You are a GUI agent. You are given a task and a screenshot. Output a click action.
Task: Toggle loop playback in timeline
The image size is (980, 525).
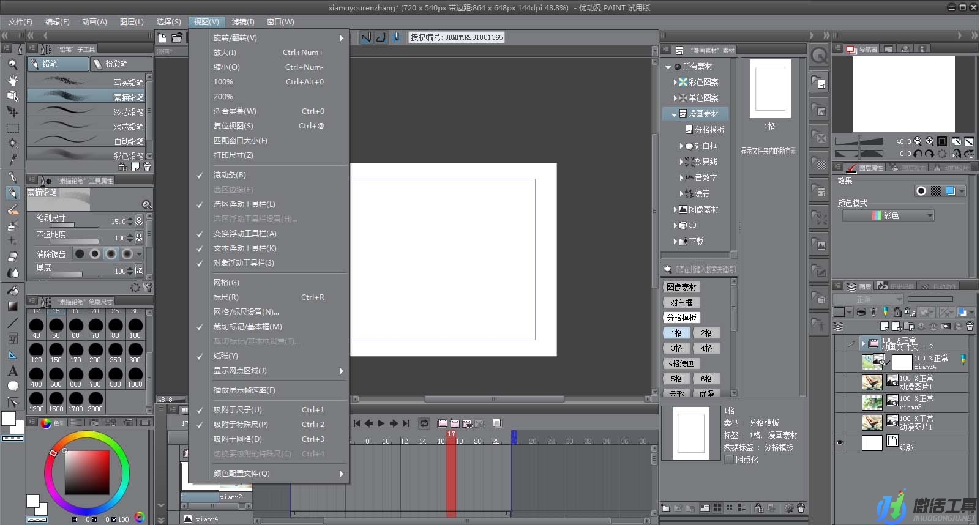click(x=424, y=423)
